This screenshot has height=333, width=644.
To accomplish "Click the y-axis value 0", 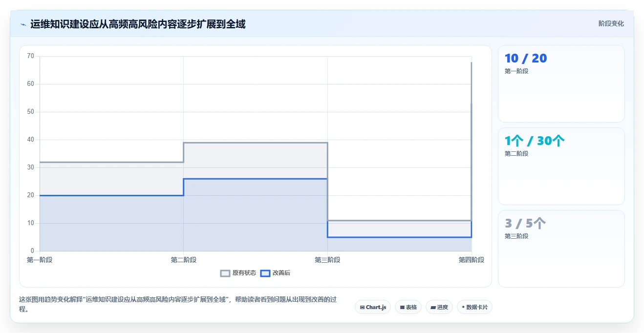I will [x=33, y=251].
